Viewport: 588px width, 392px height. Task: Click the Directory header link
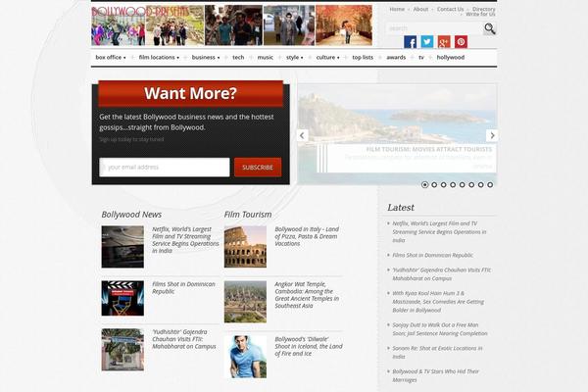[x=484, y=9]
